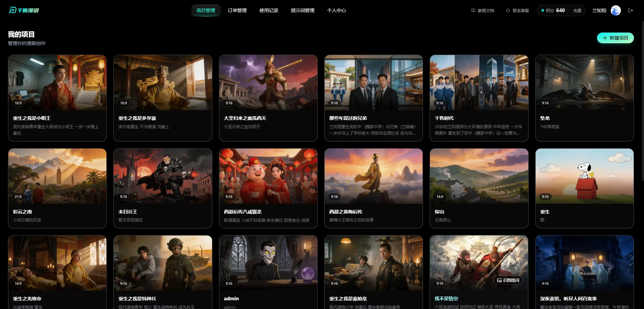The width and height of the screenshot is (644, 309).
Task: Switch to the 项目管理 tab
Action: pos(206,10)
